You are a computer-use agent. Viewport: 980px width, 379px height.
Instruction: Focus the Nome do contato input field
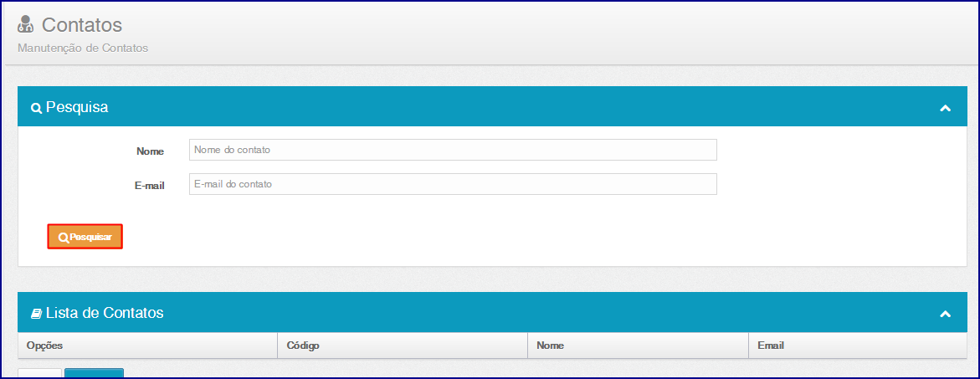453,150
